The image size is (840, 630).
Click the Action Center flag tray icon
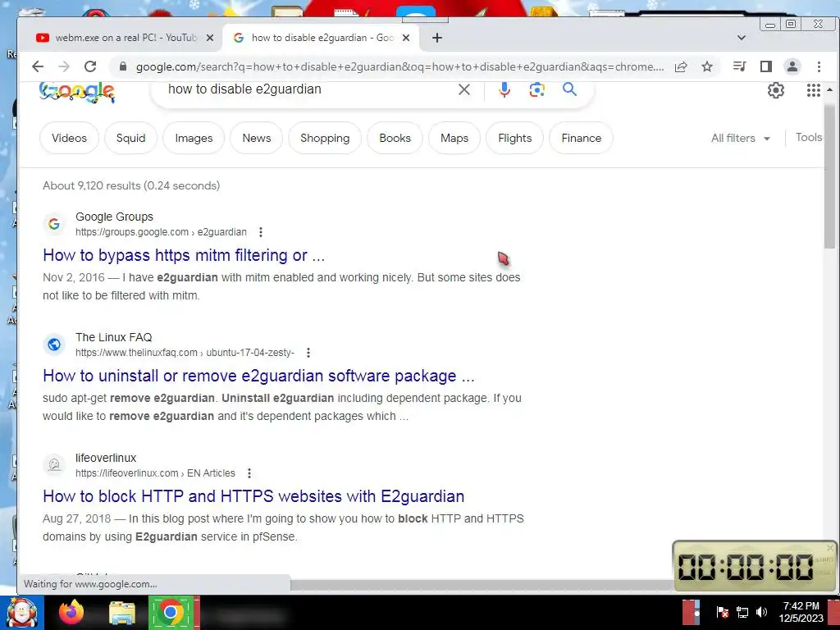click(722, 612)
